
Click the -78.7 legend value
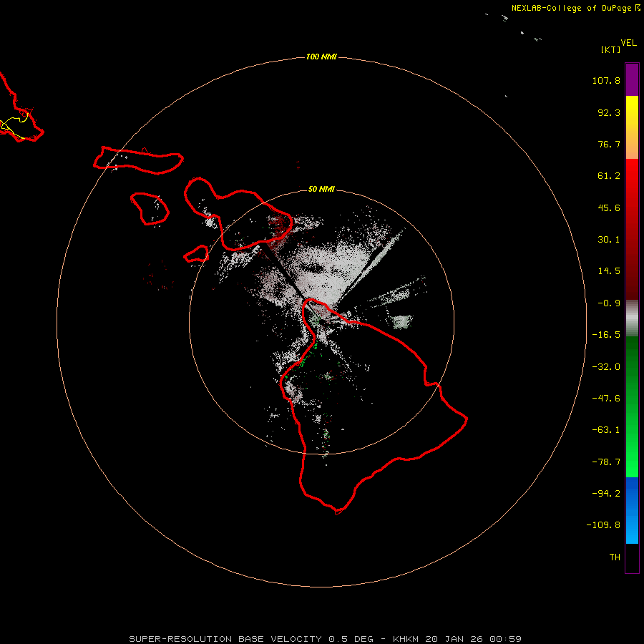point(606,462)
